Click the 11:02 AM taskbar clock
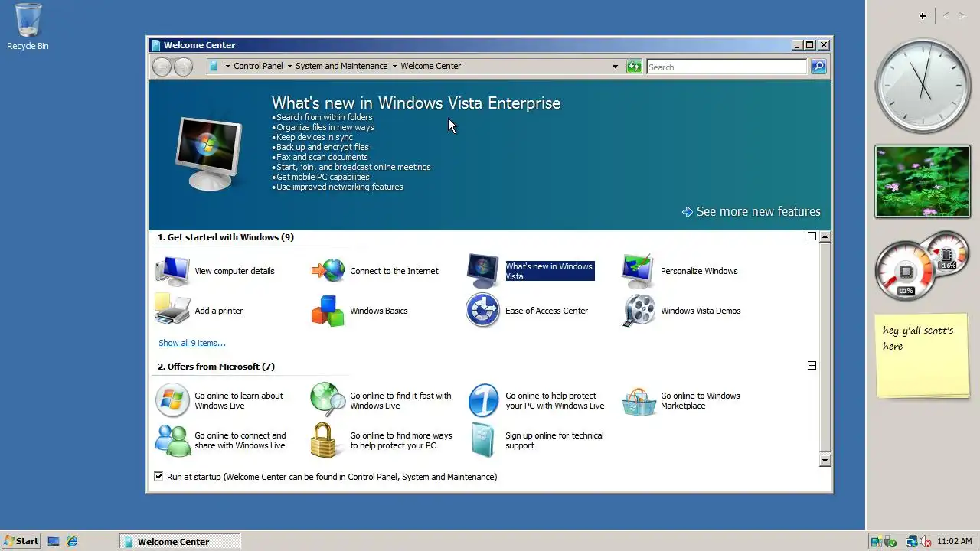Screen dimensions: 980x551 [954, 541]
